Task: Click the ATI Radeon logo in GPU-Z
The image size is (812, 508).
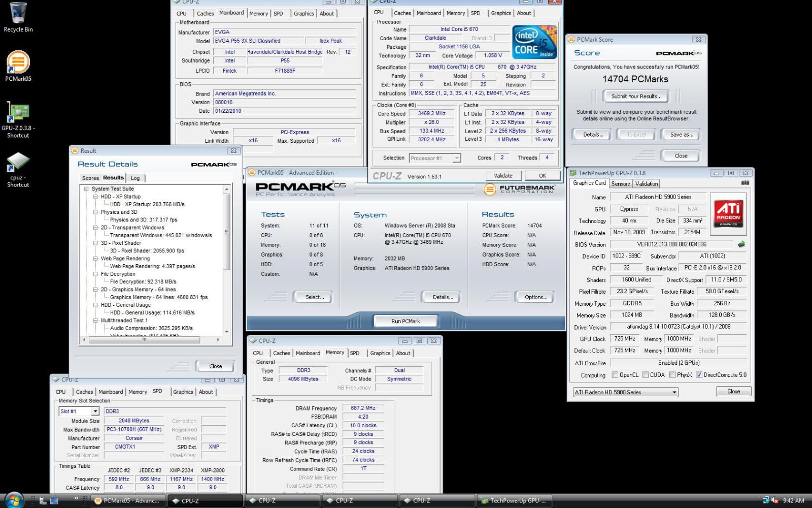Action: tap(728, 213)
